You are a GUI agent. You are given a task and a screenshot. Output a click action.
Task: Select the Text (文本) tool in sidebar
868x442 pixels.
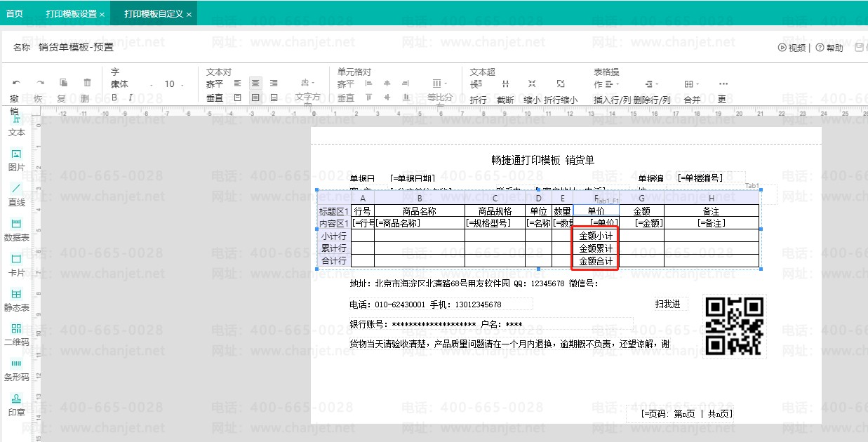(x=16, y=126)
